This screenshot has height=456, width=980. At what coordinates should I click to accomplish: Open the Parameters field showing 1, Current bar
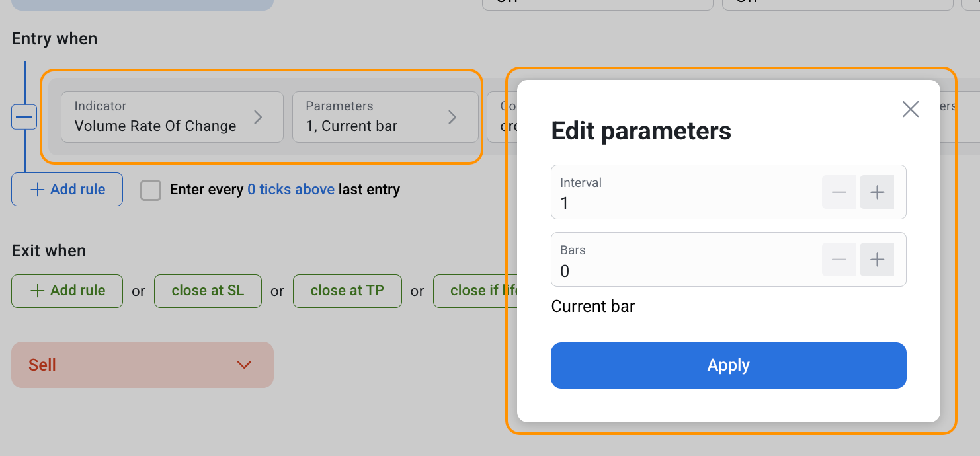(x=385, y=117)
